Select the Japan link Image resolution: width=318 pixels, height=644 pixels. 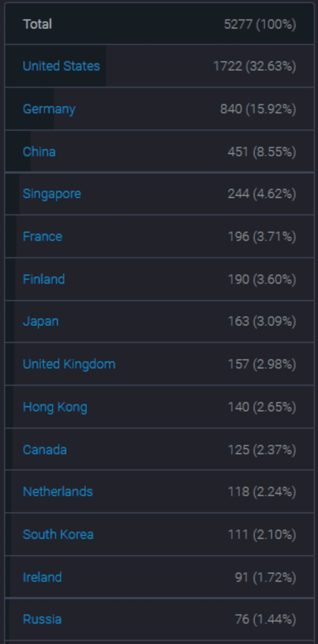[x=40, y=321]
